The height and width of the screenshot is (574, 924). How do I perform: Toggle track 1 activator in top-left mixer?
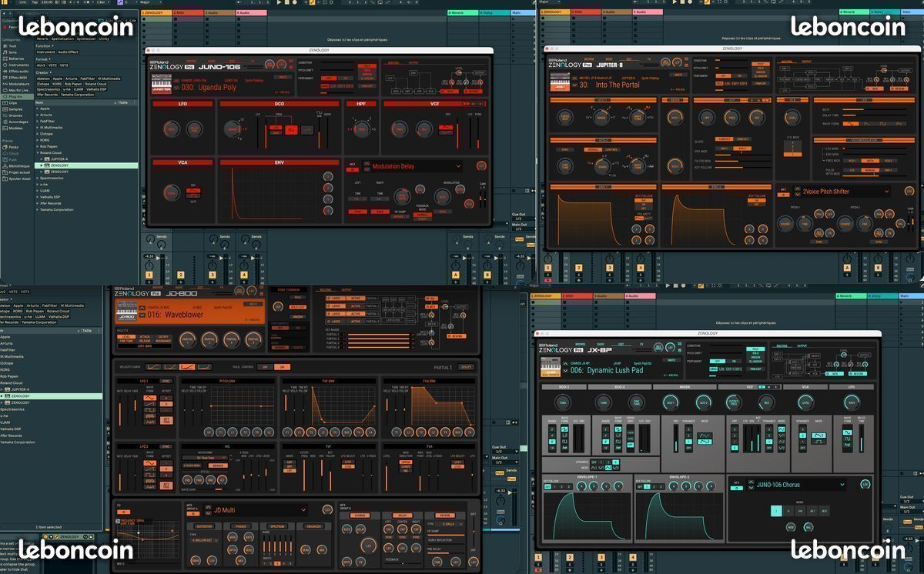(x=149, y=275)
